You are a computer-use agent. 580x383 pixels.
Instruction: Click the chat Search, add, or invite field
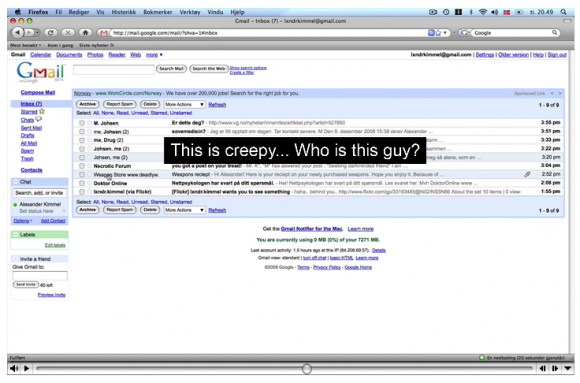(x=40, y=193)
